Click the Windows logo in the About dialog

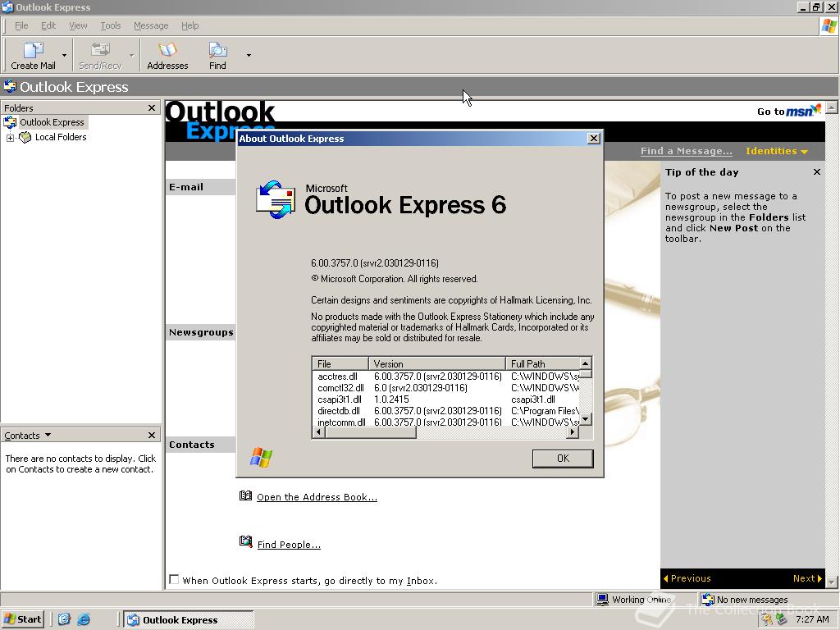(261, 458)
